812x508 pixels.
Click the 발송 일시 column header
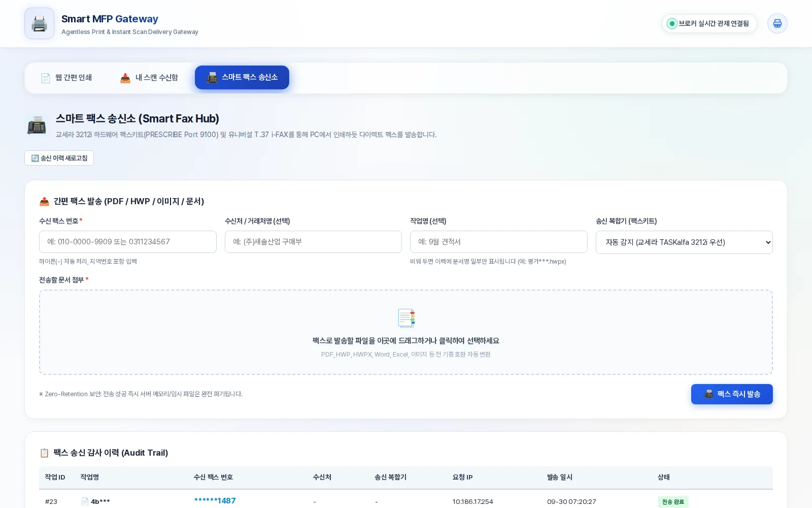(x=560, y=477)
